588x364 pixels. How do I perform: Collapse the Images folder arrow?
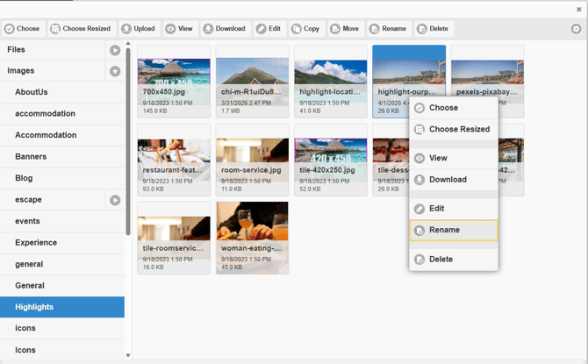[x=115, y=71]
